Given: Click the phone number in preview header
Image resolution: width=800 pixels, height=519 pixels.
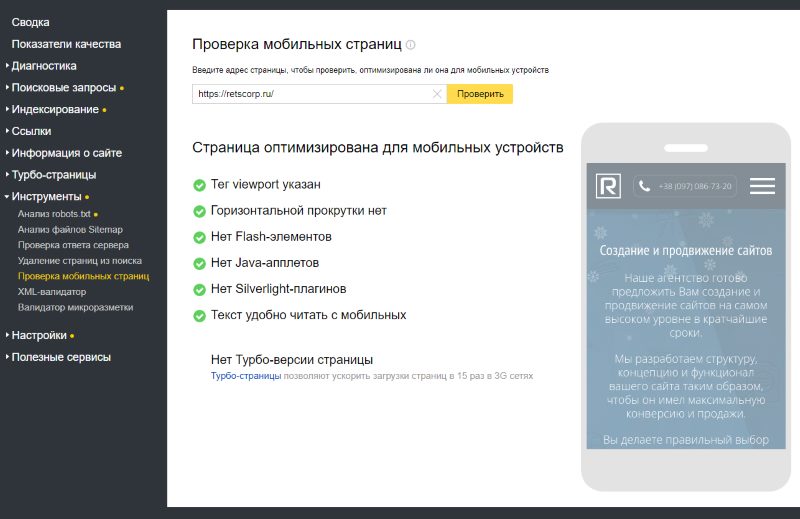Looking at the screenshot, I should pos(695,186).
